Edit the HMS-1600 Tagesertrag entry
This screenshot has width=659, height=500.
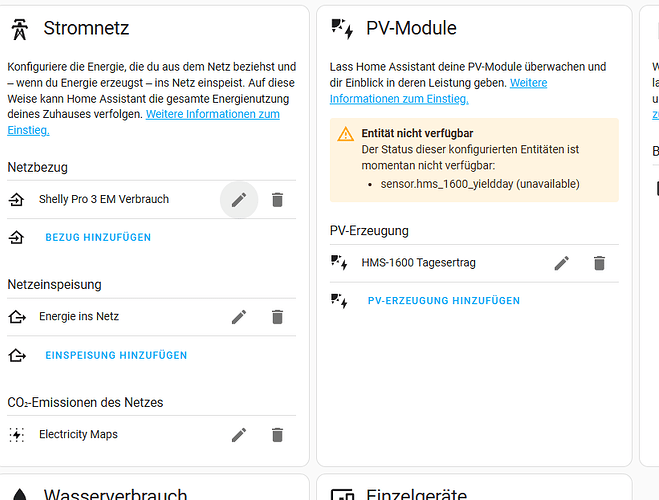561,263
